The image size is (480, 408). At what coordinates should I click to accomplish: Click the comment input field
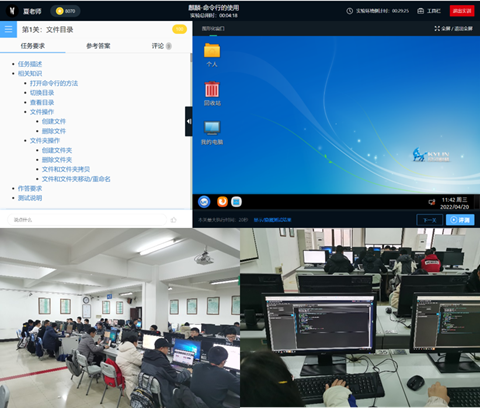click(87, 220)
